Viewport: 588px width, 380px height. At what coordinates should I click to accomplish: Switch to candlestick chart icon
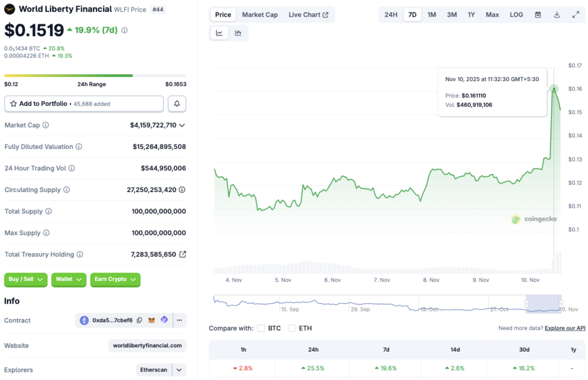click(238, 33)
